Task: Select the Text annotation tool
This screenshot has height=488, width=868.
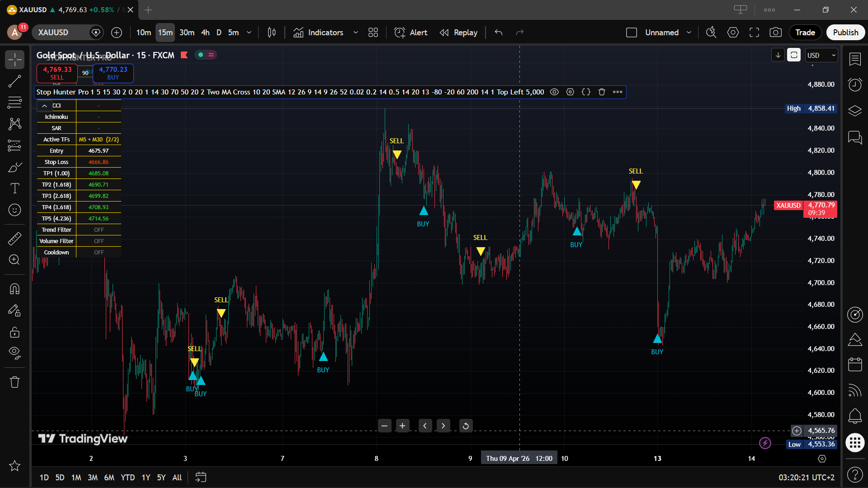Action: pos(15,188)
